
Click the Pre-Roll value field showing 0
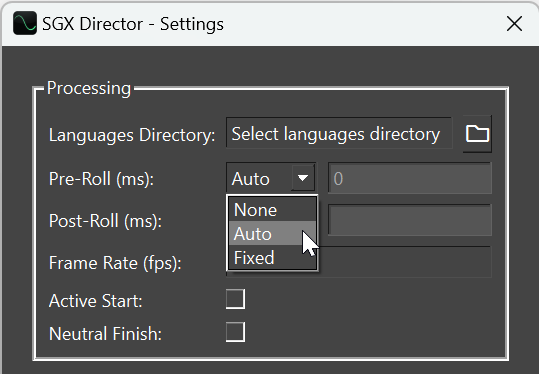410,178
